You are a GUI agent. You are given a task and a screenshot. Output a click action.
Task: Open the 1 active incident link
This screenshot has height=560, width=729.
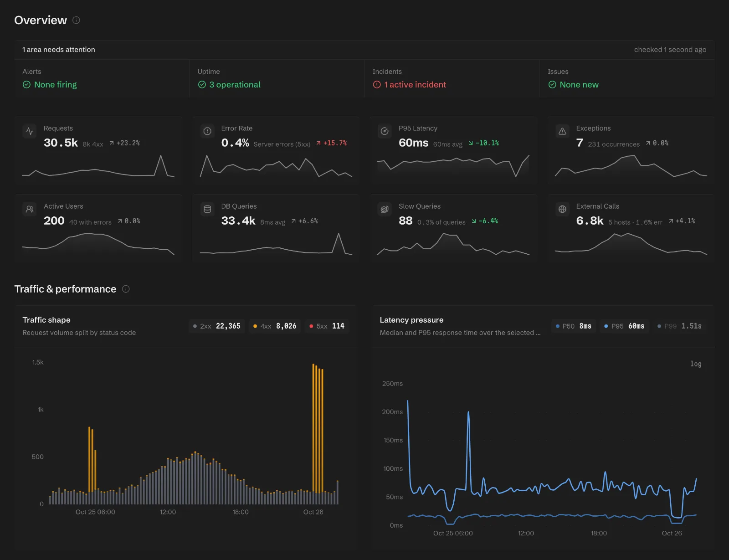[409, 85]
